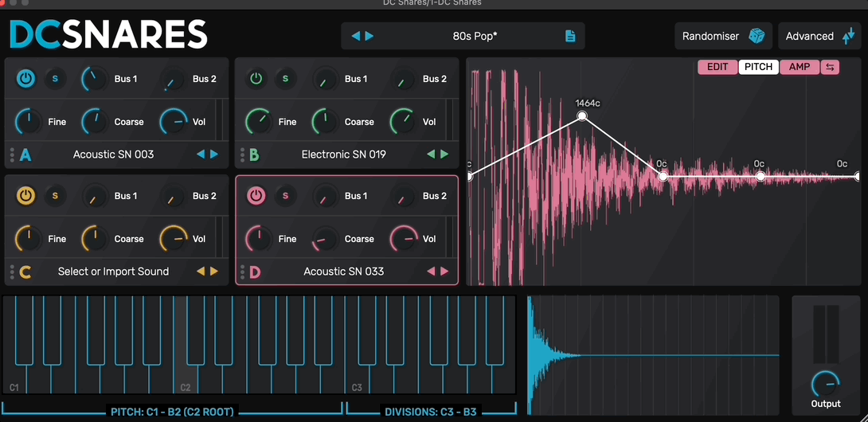Click layer A Coarse knob

pyautogui.click(x=94, y=122)
